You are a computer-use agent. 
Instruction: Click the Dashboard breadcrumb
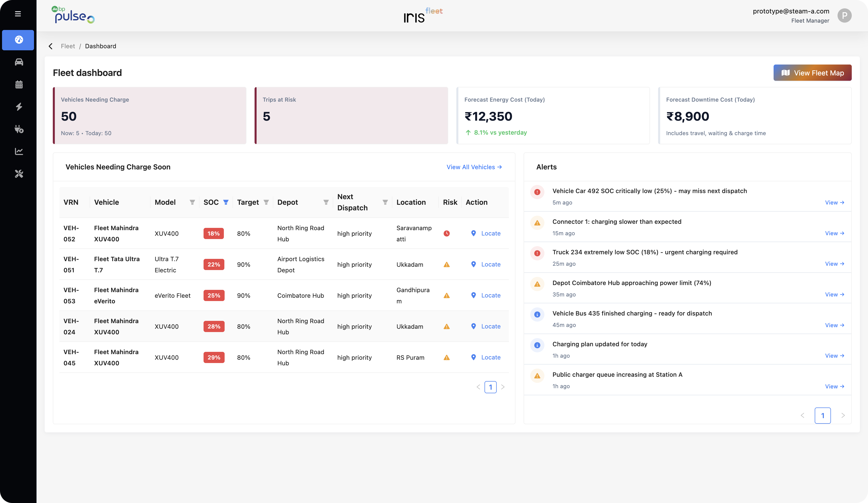coord(101,46)
